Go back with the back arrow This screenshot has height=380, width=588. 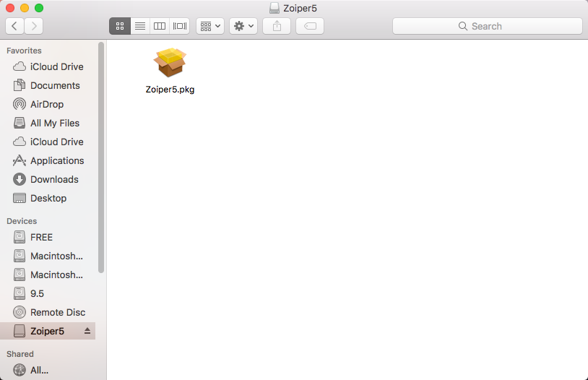click(14, 26)
